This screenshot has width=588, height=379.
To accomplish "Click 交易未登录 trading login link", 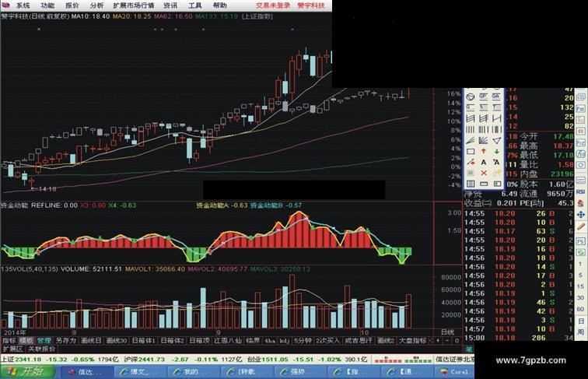I will pos(273,5).
